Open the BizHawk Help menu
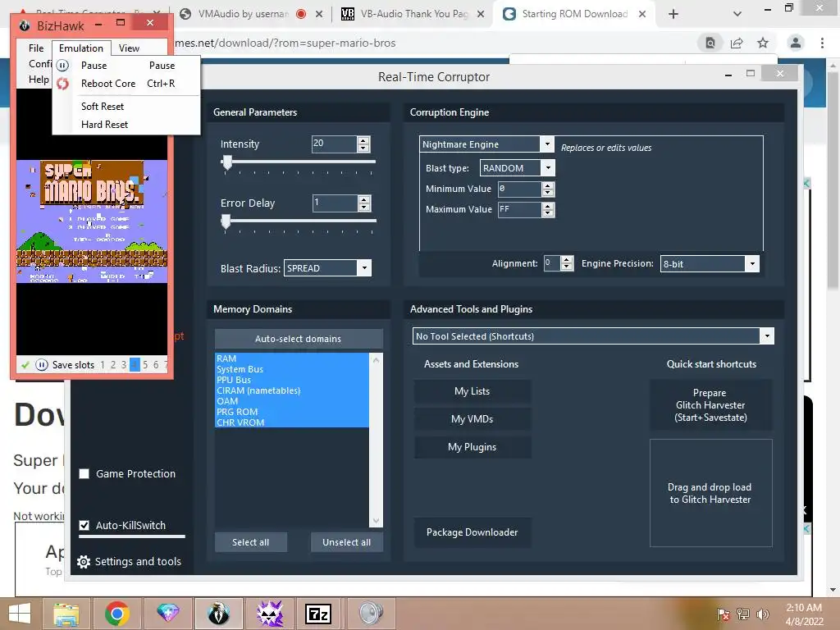Viewport: 840px width, 630px height. tap(39, 80)
